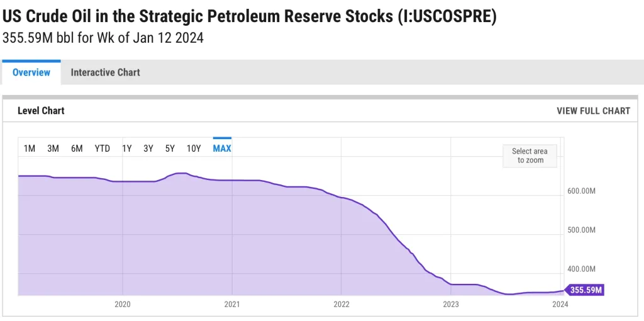Set chart range to 3Y
The height and width of the screenshot is (321, 644).
tap(148, 149)
